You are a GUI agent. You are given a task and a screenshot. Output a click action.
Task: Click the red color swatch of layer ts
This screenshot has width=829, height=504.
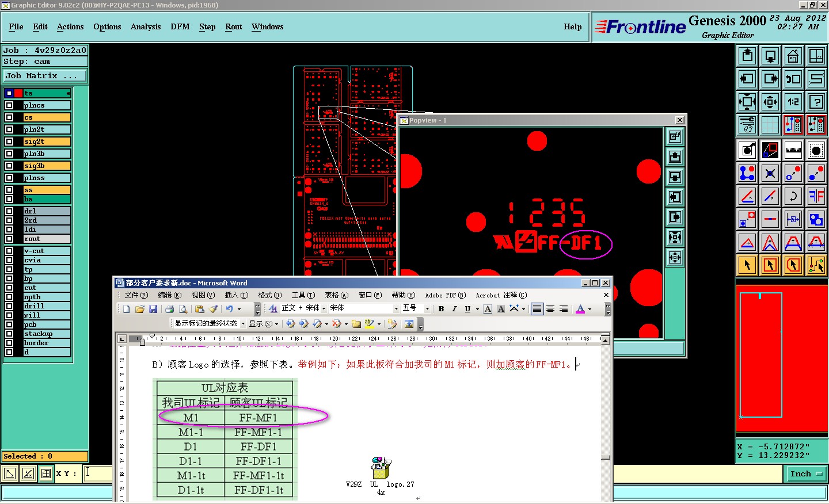pos(18,93)
